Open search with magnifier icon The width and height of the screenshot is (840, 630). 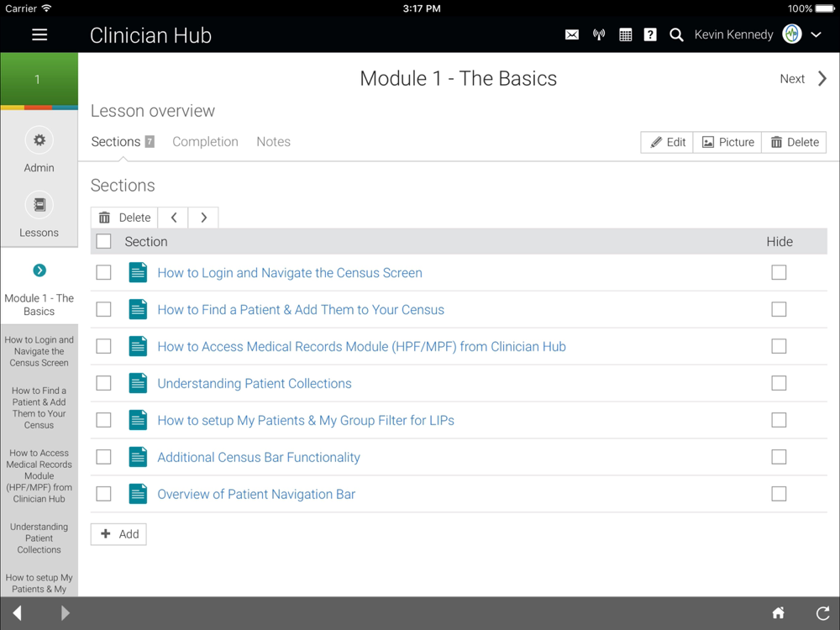(676, 35)
